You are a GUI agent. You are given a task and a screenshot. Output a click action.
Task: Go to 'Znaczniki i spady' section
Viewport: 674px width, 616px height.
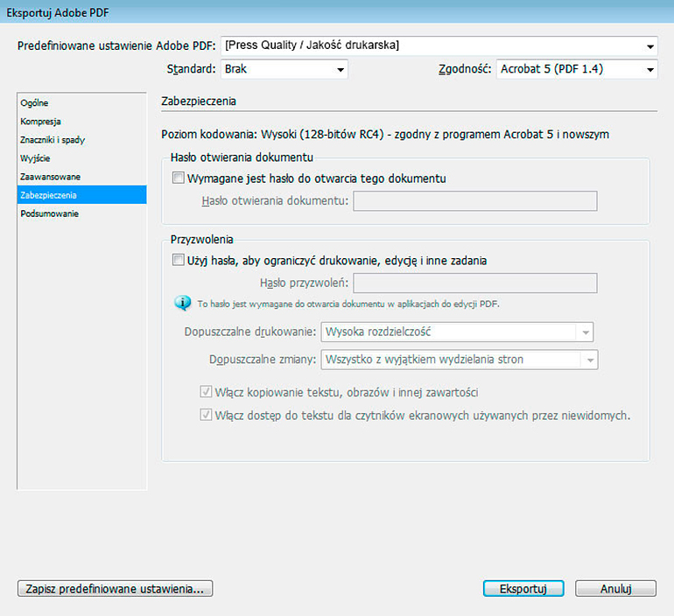pos(81,140)
